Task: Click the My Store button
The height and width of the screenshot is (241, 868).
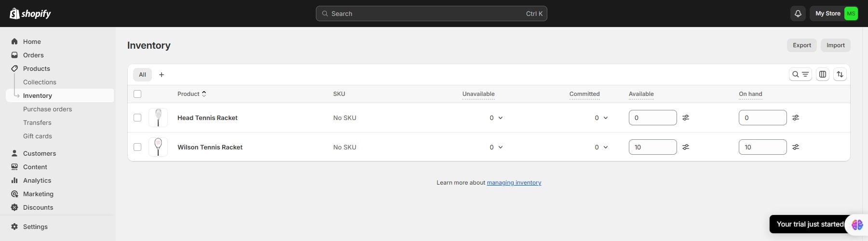Action: [834, 13]
